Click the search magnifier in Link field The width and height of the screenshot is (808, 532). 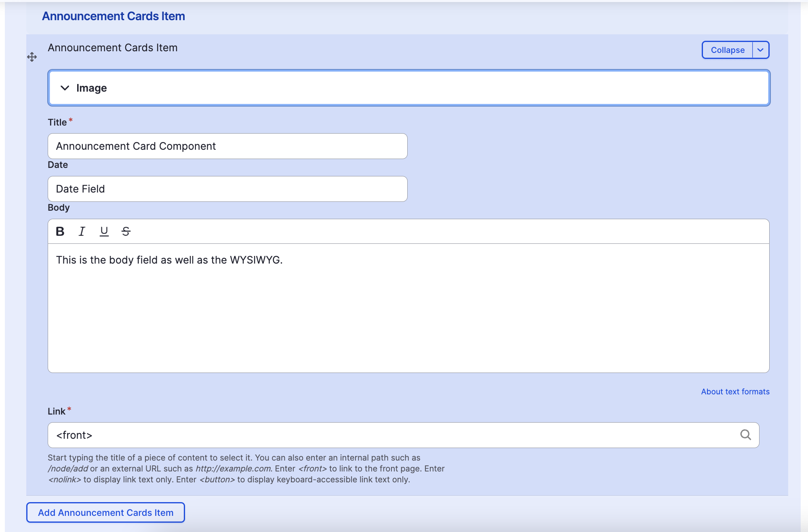[x=745, y=435]
